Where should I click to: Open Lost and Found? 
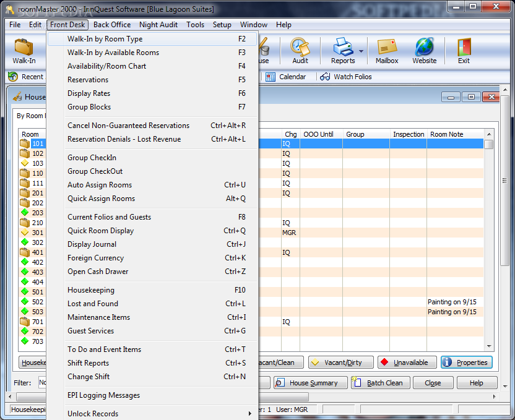click(x=152, y=304)
